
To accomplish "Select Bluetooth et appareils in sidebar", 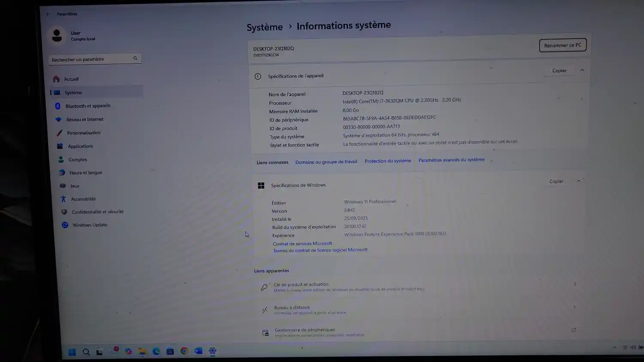I will [x=88, y=106].
